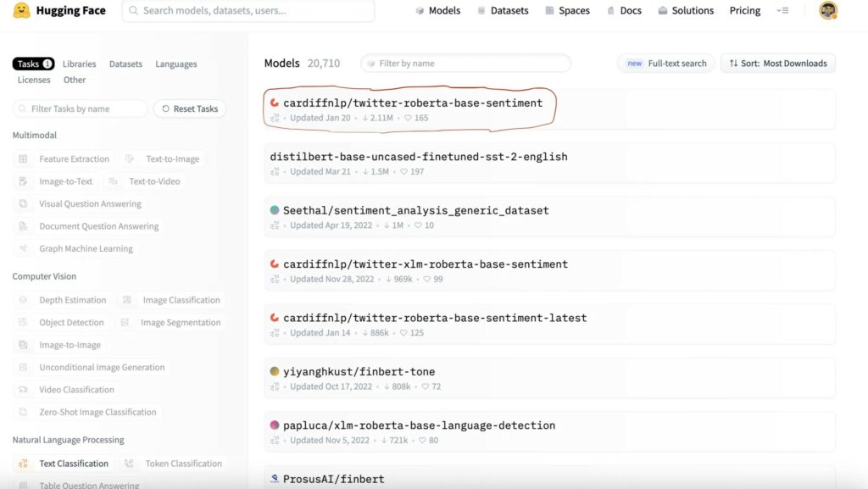Click the Hugging Face logo icon

[x=22, y=11]
